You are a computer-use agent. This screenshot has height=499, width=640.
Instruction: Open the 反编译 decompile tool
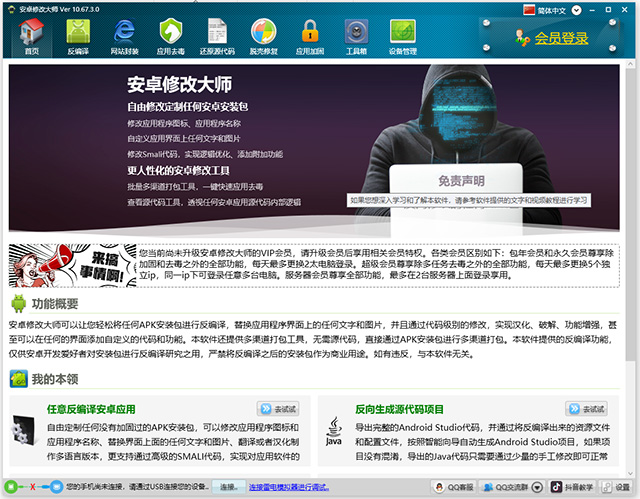coord(78,37)
